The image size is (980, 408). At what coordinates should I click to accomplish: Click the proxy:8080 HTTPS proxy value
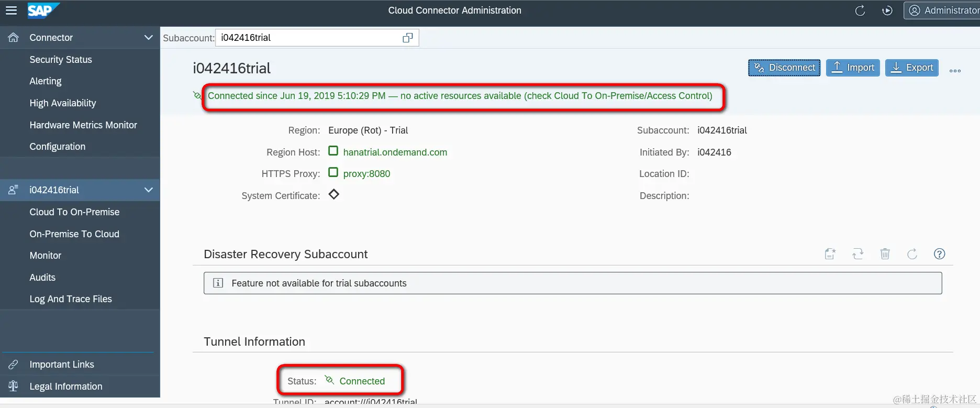point(366,174)
